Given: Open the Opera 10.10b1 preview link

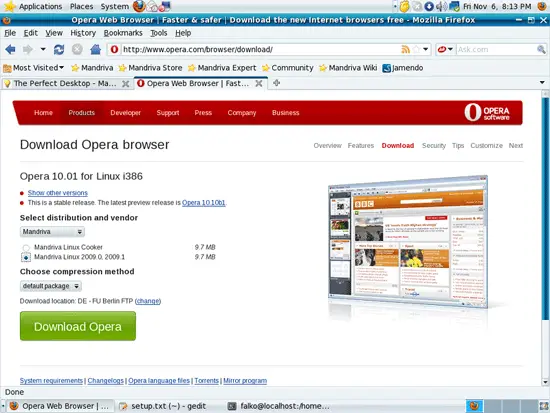Looking at the screenshot, I should click(204, 203).
